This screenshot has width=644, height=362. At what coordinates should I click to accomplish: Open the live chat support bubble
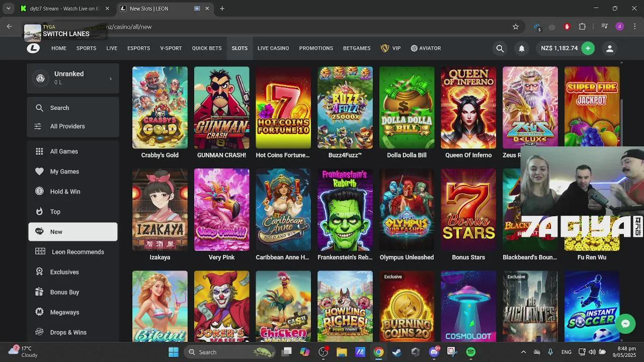tap(625, 324)
